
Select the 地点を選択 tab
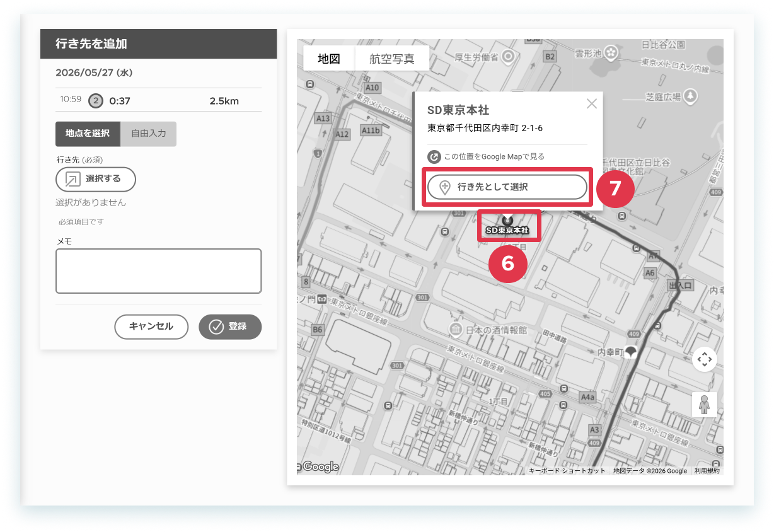pyautogui.click(x=88, y=134)
